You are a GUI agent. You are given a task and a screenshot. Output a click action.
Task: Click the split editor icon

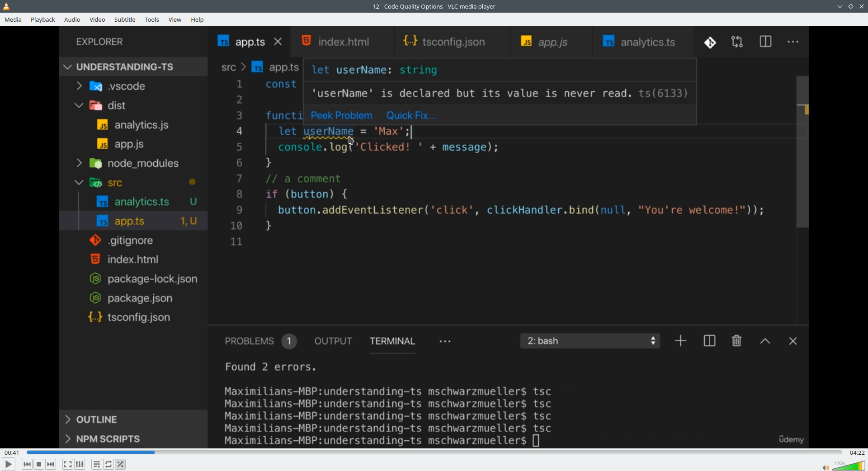click(x=766, y=42)
